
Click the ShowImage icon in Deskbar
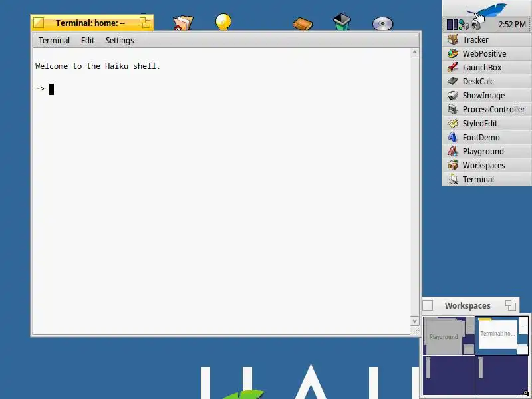[453, 95]
